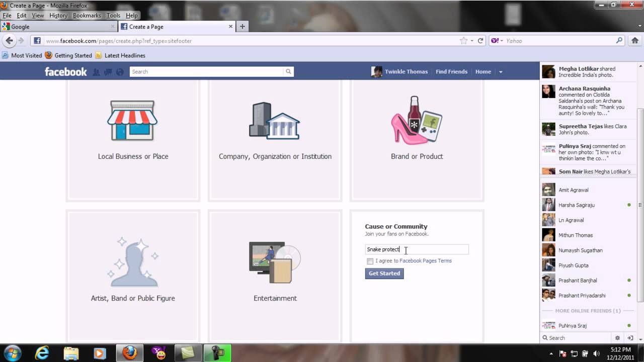Screen dimensions: 644x362
Task: Click the Yahoo search magnifier icon
Action: (619, 41)
